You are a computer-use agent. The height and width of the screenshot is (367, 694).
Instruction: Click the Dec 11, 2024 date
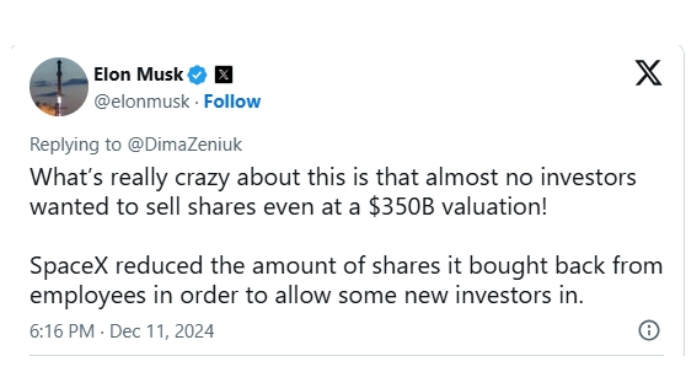coord(162,331)
